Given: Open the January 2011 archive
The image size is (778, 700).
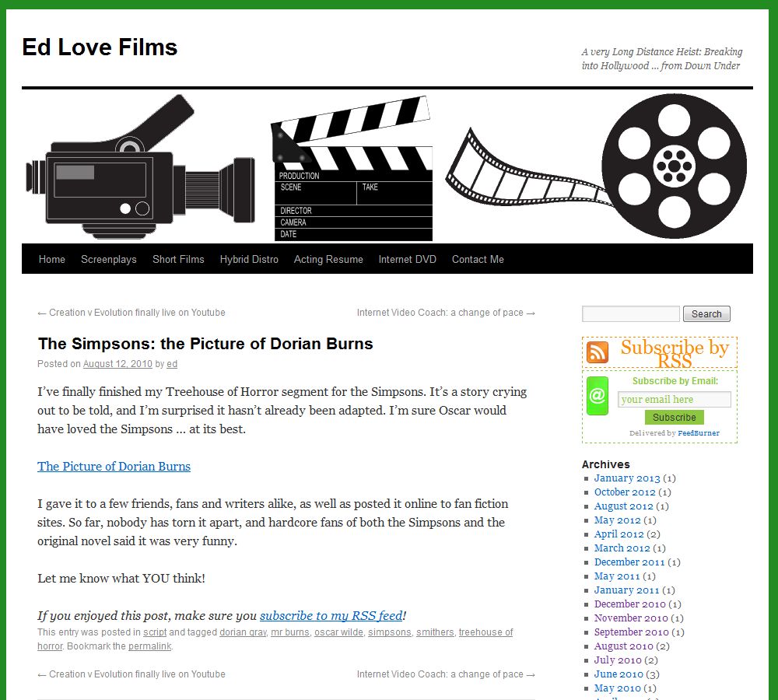Looking at the screenshot, I should pos(626,590).
